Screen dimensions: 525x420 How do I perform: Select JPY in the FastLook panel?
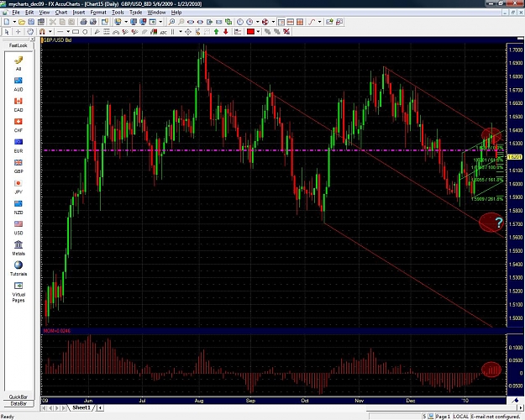point(18,186)
